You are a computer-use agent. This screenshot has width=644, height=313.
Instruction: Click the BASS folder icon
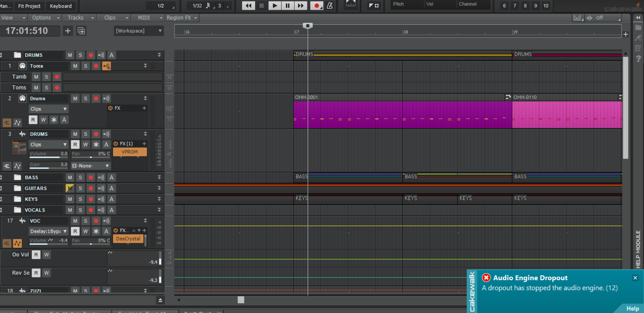click(x=17, y=177)
